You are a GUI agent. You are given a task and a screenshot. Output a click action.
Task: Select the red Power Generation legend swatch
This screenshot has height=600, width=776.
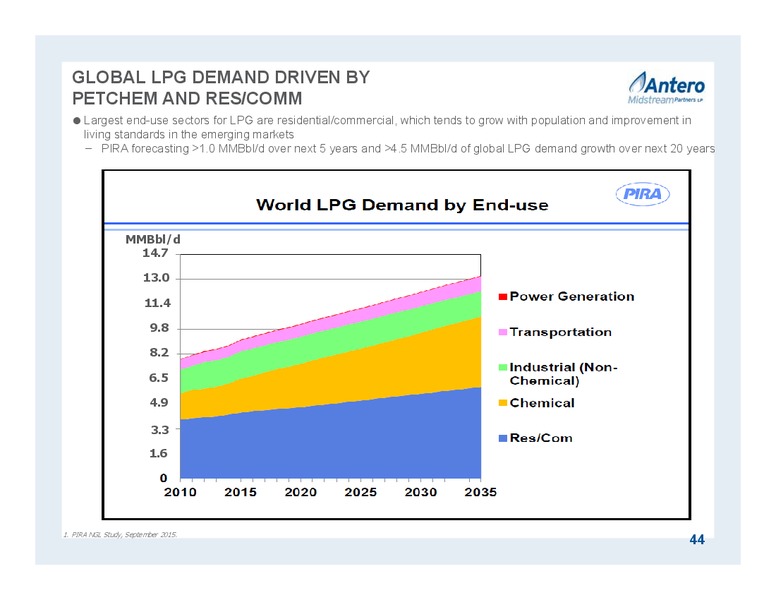pyautogui.click(x=503, y=297)
